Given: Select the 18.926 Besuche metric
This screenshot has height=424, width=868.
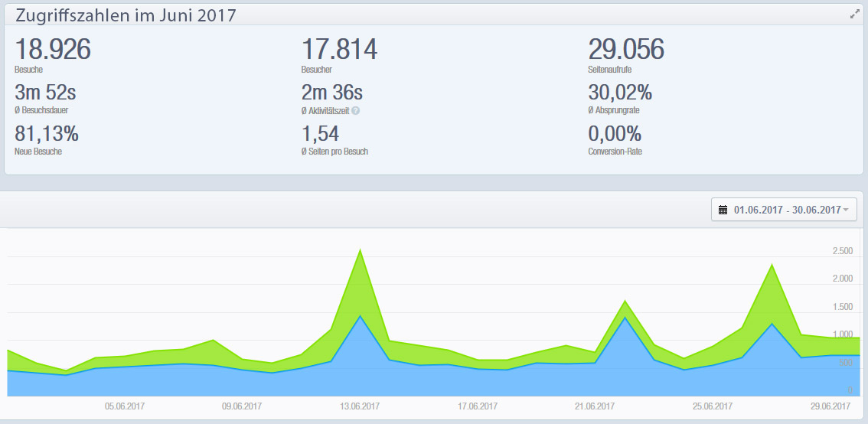Looking at the screenshot, I should (53, 51).
